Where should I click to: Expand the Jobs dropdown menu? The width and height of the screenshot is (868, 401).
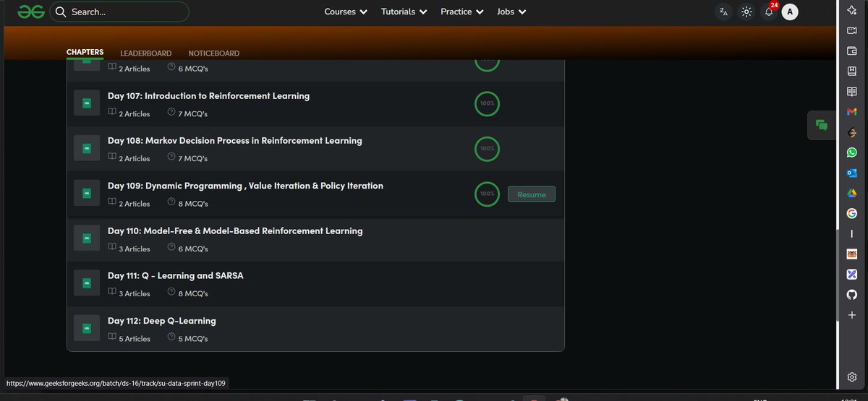(x=511, y=12)
